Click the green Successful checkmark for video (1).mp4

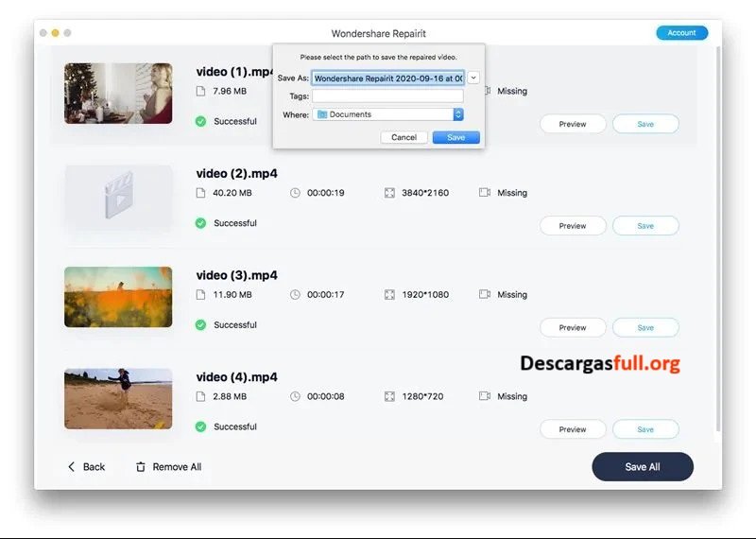[x=200, y=122]
